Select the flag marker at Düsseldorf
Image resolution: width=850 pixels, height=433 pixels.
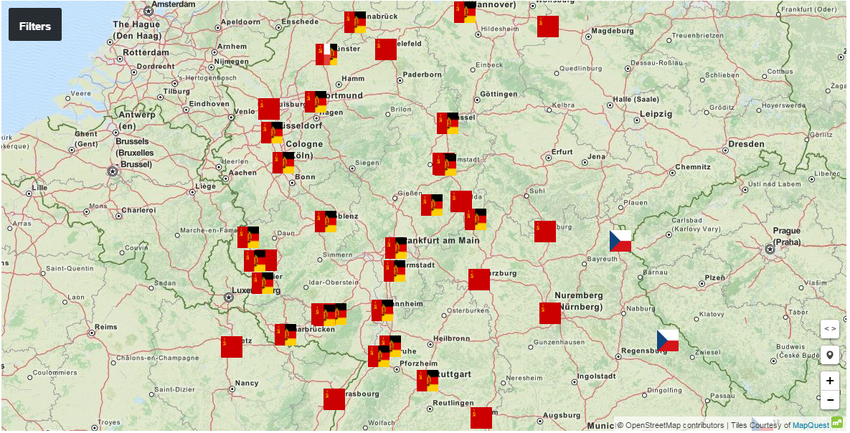pos(272,132)
